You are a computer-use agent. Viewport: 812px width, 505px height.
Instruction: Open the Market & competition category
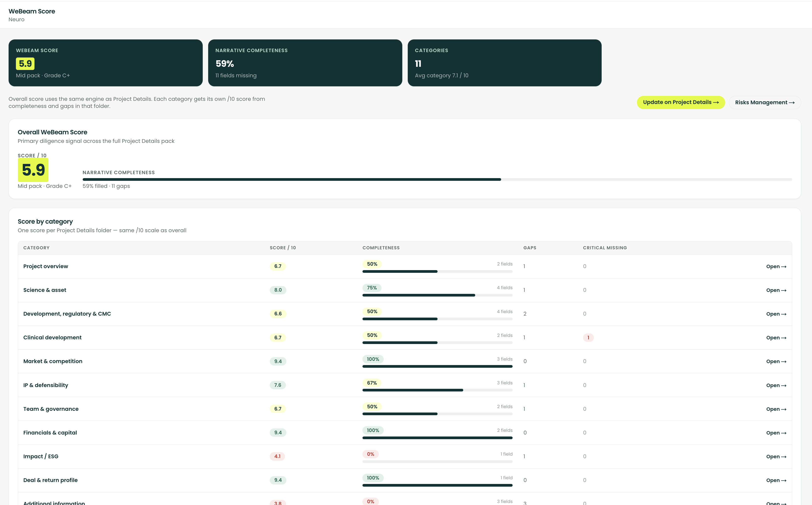click(776, 361)
